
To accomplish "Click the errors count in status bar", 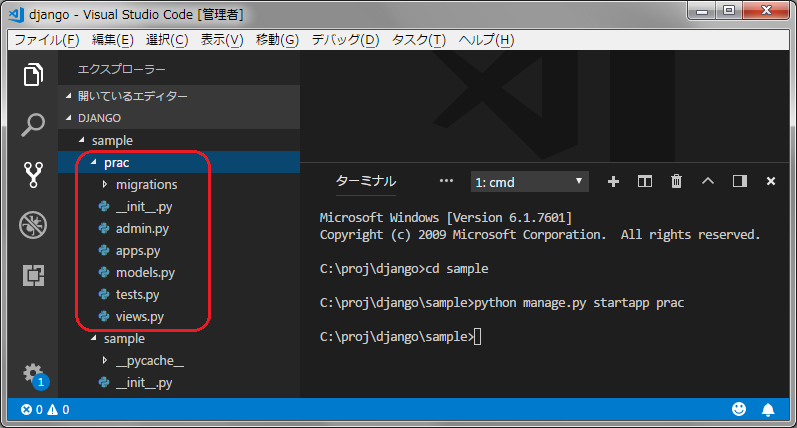I will (32, 410).
